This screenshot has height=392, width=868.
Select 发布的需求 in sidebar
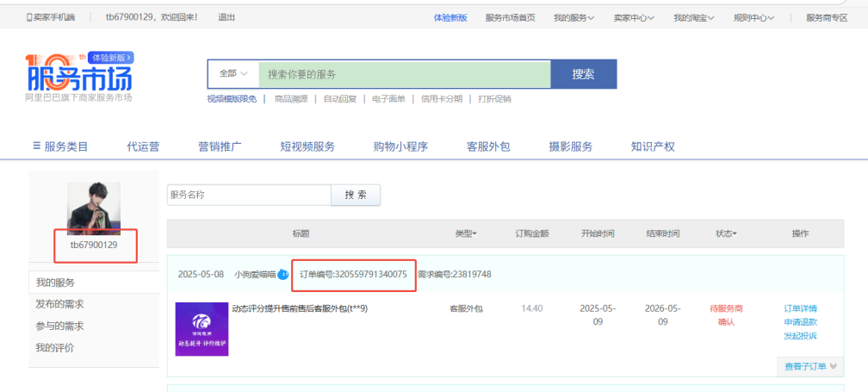coord(59,304)
